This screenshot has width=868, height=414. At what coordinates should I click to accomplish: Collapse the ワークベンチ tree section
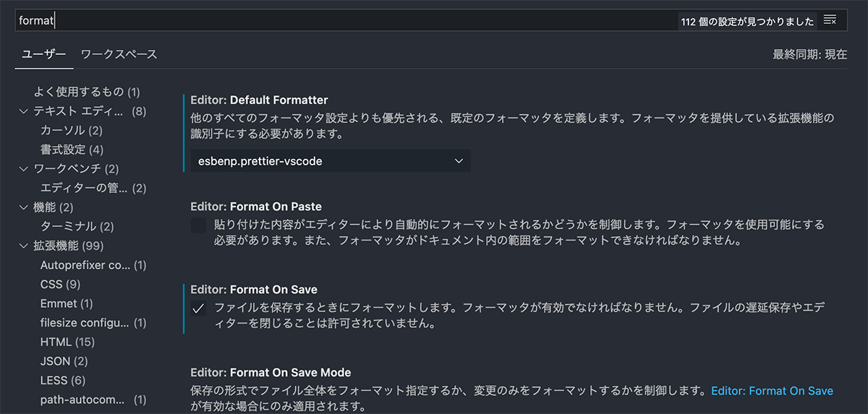point(23,169)
